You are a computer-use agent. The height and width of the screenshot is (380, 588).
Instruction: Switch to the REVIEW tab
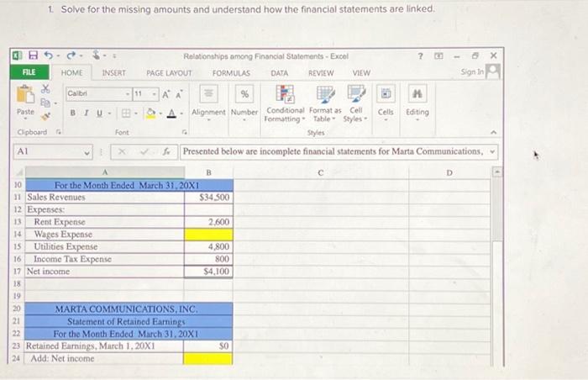coord(321,73)
